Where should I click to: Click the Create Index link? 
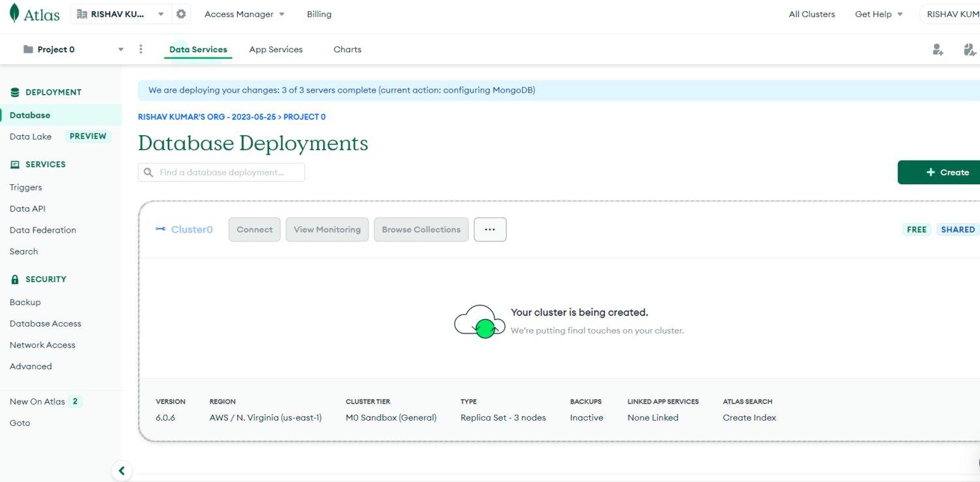coord(749,417)
